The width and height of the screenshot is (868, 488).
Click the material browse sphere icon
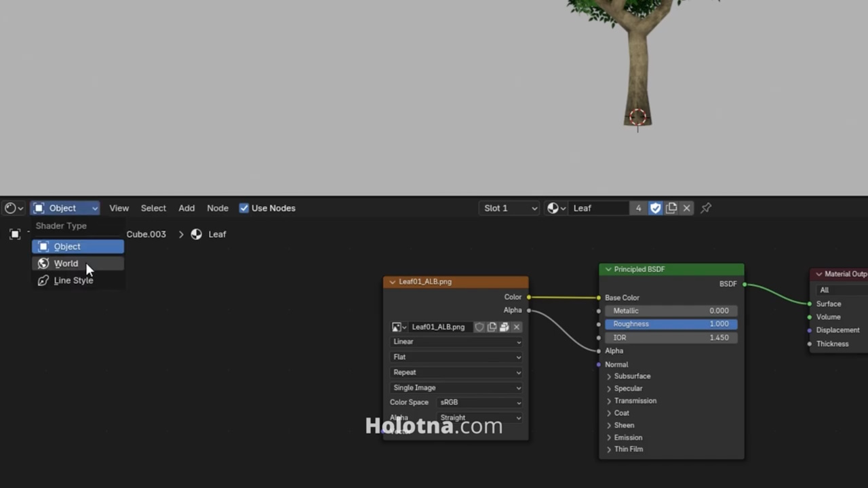click(557, 208)
